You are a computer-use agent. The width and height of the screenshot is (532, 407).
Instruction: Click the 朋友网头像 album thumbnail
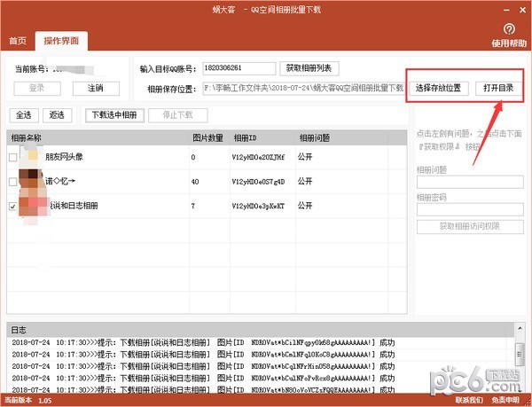pos(31,157)
